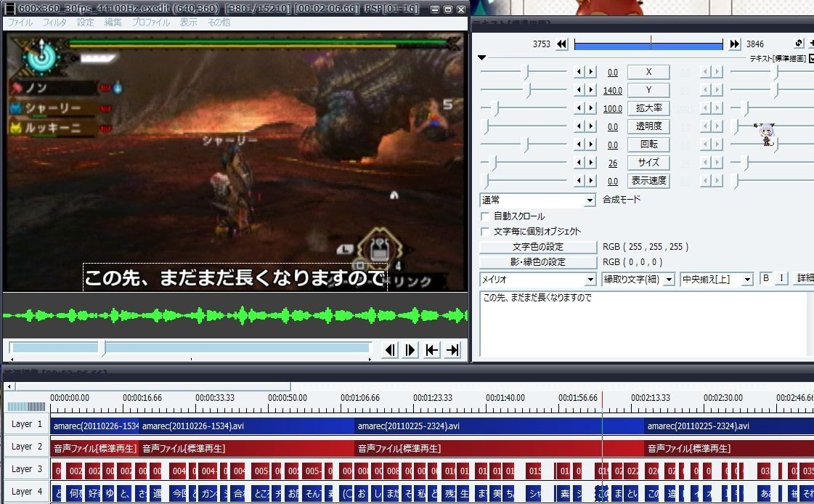814x504 pixels.
Task: Open the プロファイル menu
Action: point(150,23)
